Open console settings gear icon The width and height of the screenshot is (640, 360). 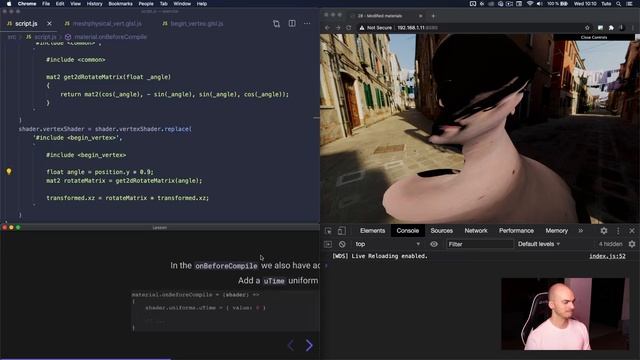pyautogui.click(x=632, y=244)
